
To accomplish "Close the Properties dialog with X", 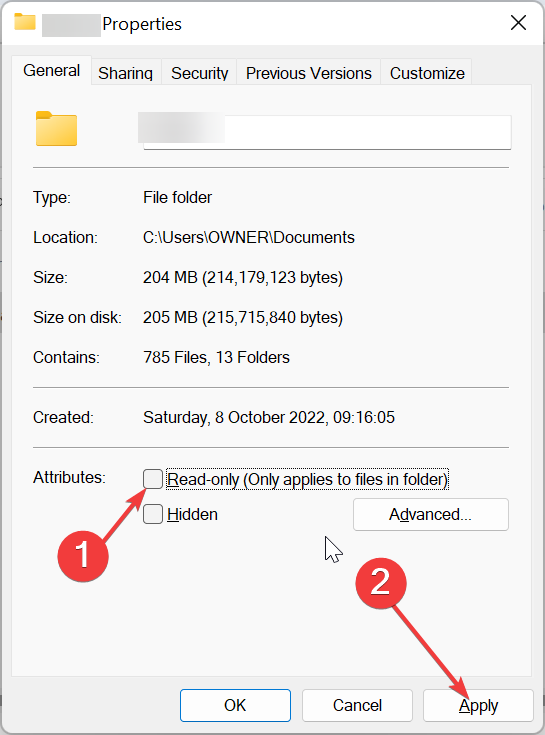I will 518,22.
